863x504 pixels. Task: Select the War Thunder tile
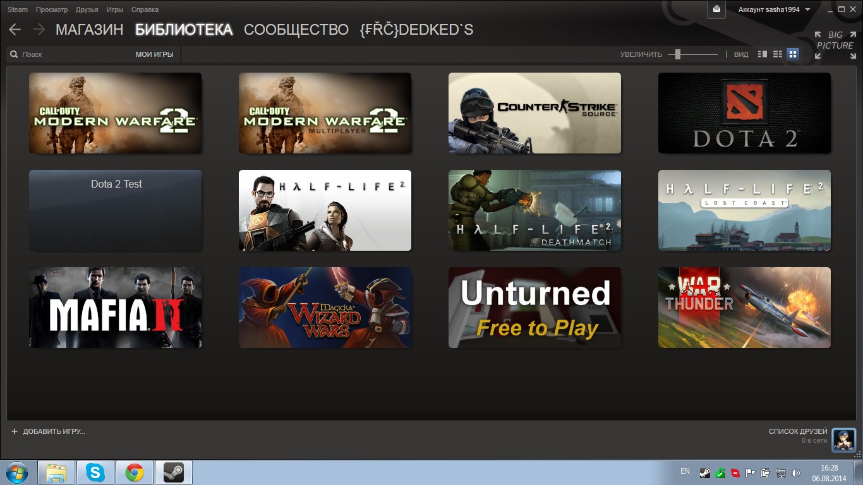(x=745, y=308)
